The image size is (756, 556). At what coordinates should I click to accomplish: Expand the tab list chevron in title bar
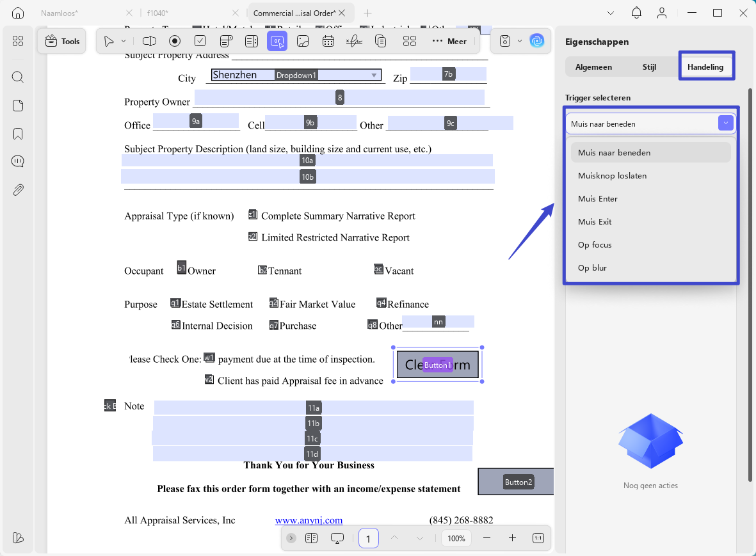tap(611, 13)
